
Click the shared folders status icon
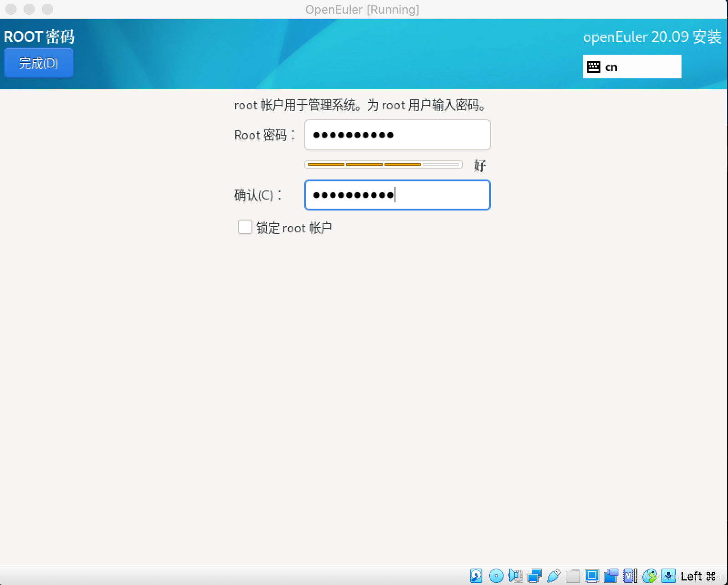click(x=573, y=576)
